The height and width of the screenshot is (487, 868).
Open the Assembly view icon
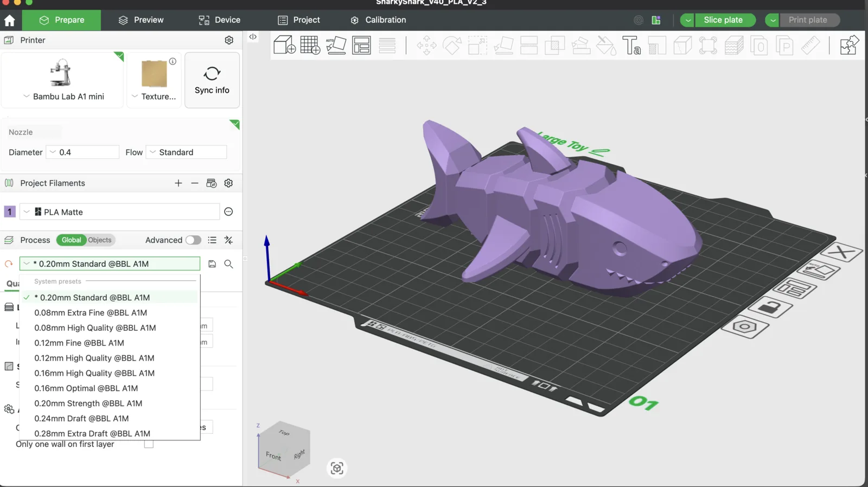pos(848,45)
